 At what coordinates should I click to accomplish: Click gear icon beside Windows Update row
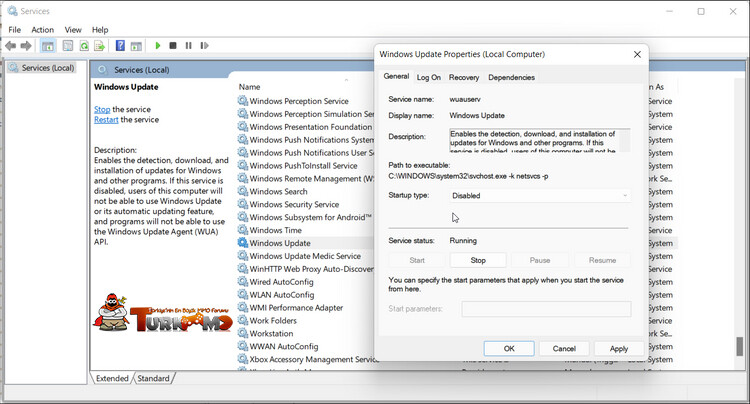click(243, 243)
